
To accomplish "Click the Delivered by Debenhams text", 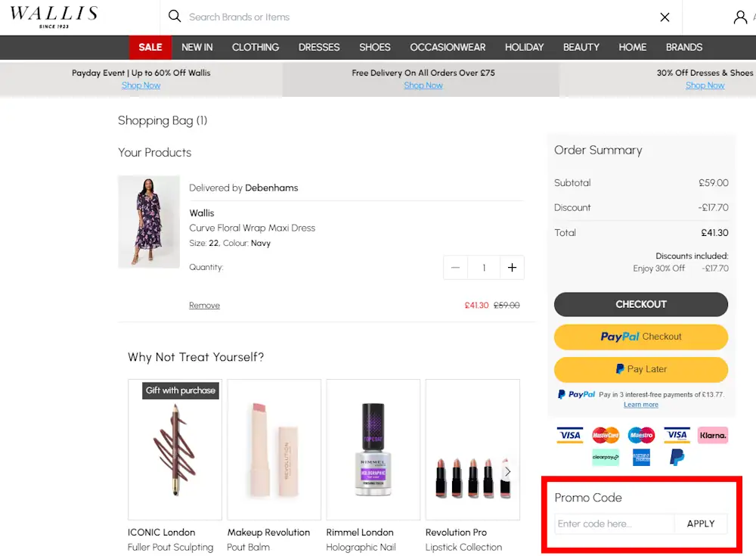I will tap(243, 188).
